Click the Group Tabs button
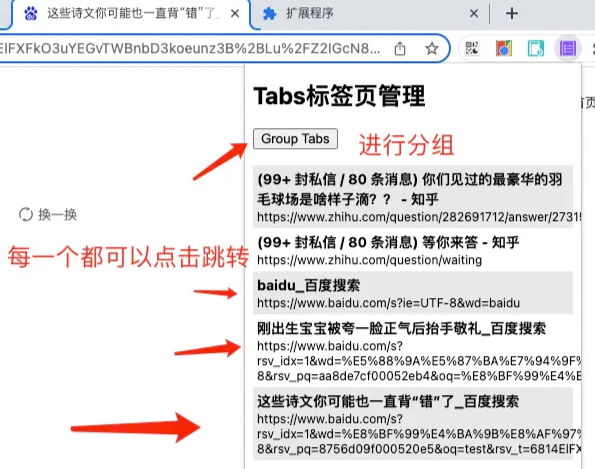The width and height of the screenshot is (595, 469). point(295,139)
